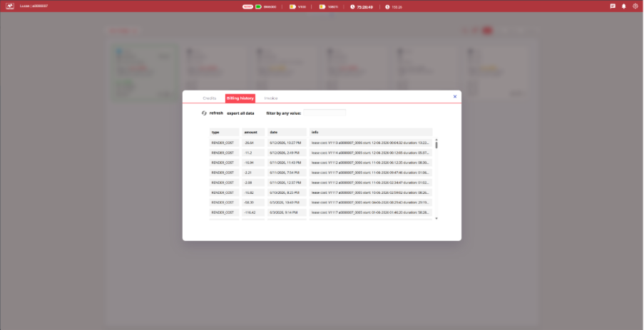Open the Invoice tab
Screen dimensions: 644x330
pos(271,98)
